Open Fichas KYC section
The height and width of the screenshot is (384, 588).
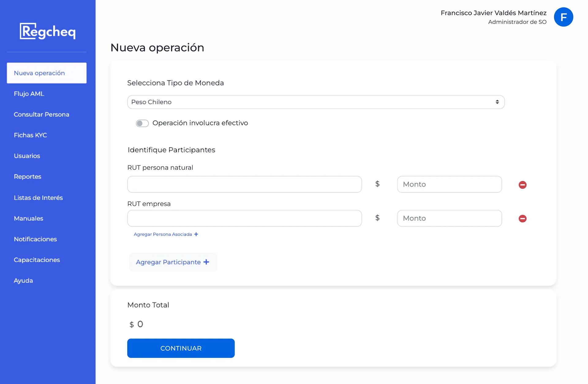pyautogui.click(x=30, y=135)
